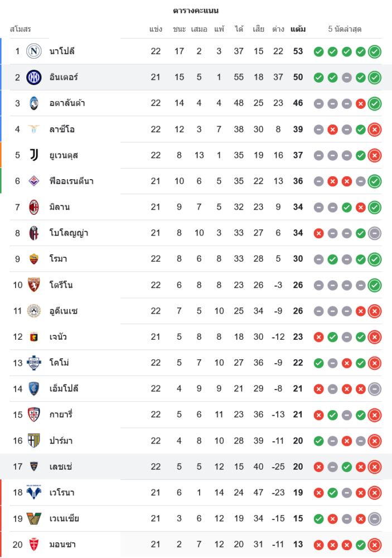
Task: Click the Venezia club logo
Action: point(34,518)
